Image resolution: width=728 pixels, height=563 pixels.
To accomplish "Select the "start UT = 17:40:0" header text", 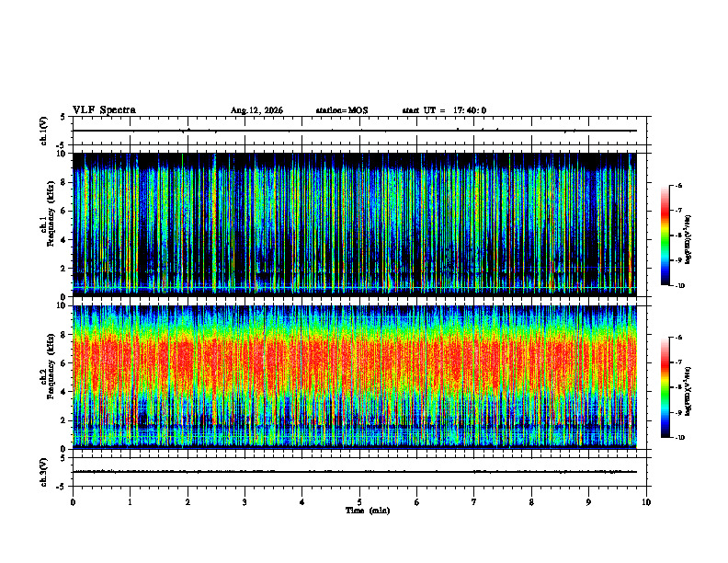I will (444, 110).
